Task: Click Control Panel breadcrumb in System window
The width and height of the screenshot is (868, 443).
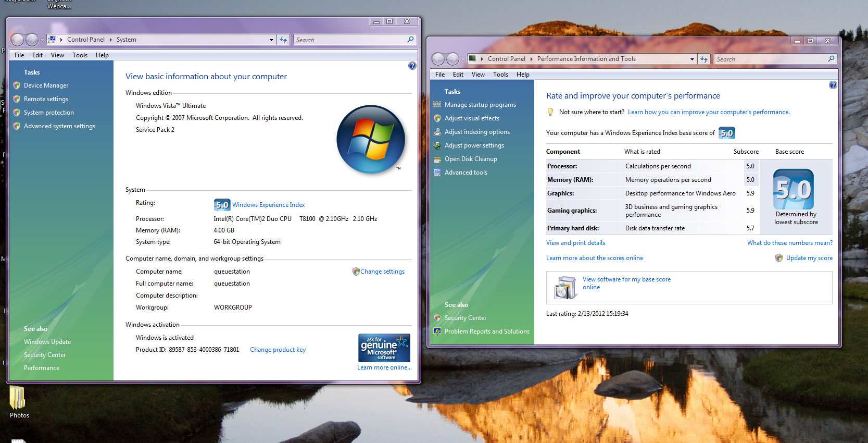Action: [x=86, y=40]
